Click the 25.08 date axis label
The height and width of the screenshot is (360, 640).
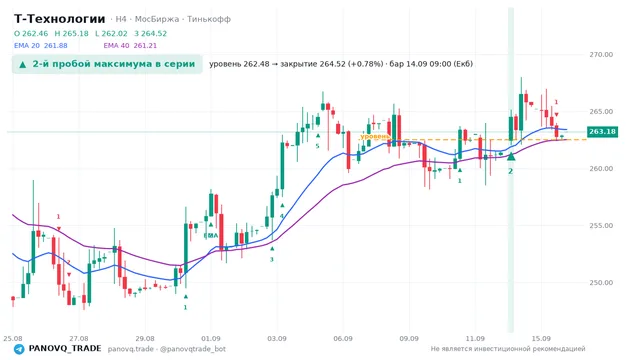(x=13, y=339)
